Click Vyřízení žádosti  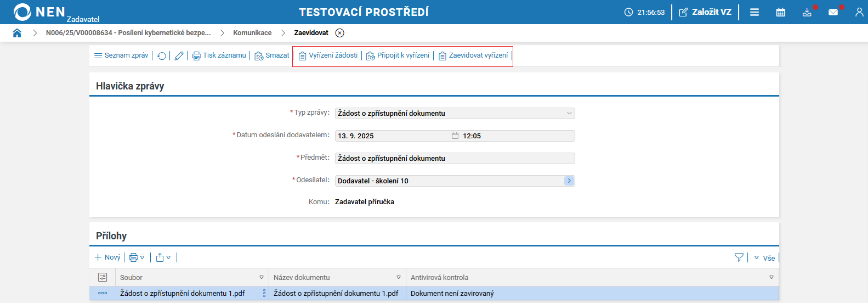tap(328, 55)
